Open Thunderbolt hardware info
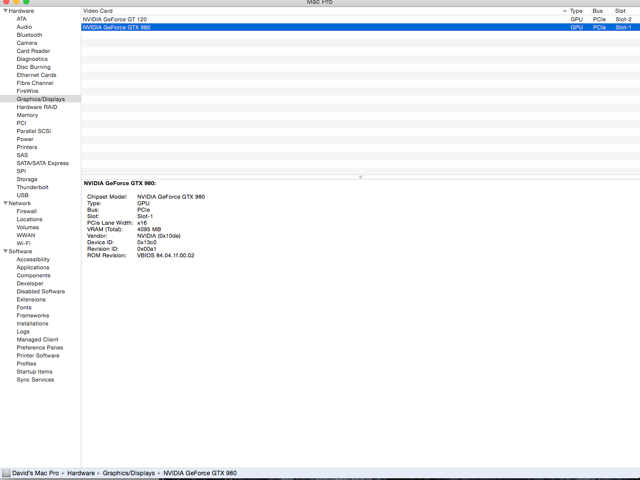Screen dimensions: 640x480 click(x=32, y=187)
